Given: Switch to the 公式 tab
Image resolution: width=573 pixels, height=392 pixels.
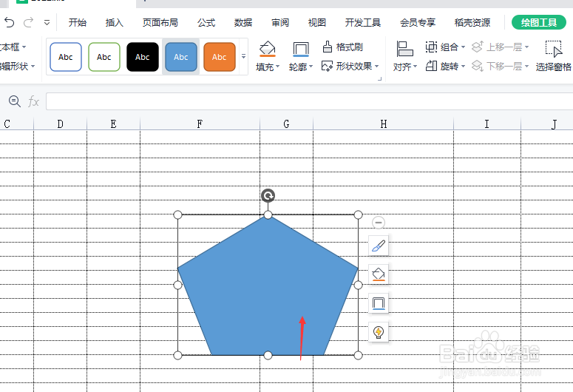Looking at the screenshot, I should (x=206, y=23).
